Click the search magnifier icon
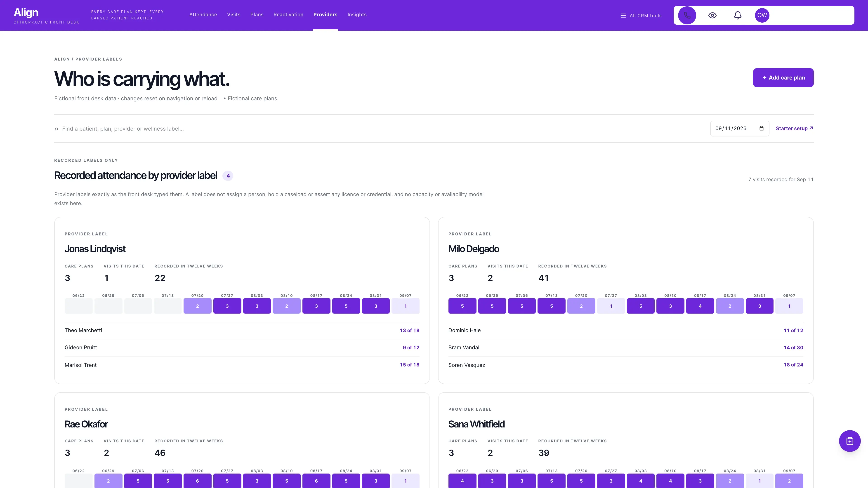The image size is (868, 488). tap(57, 129)
